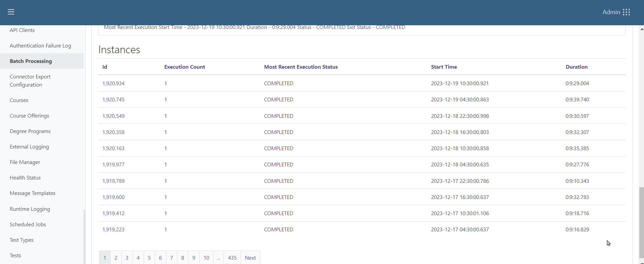Open External Logging page
Image resolution: width=644 pixels, height=264 pixels.
click(x=29, y=147)
